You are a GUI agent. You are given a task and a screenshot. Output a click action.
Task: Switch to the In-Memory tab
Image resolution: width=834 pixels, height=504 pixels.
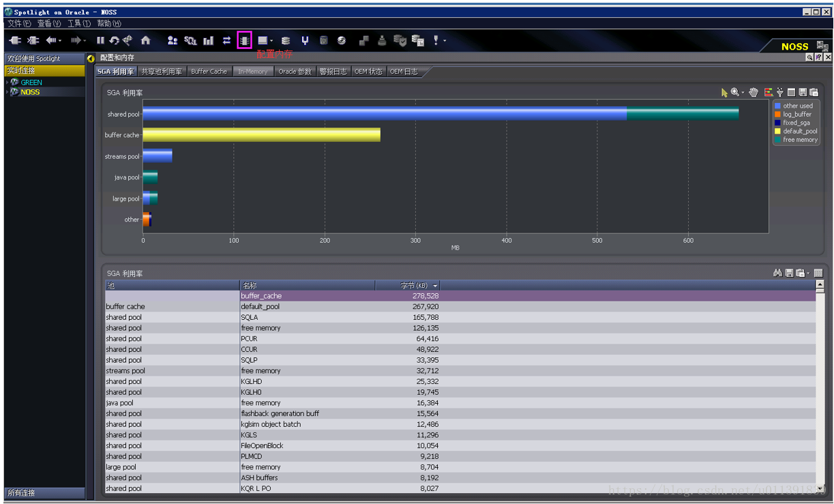click(253, 71)
